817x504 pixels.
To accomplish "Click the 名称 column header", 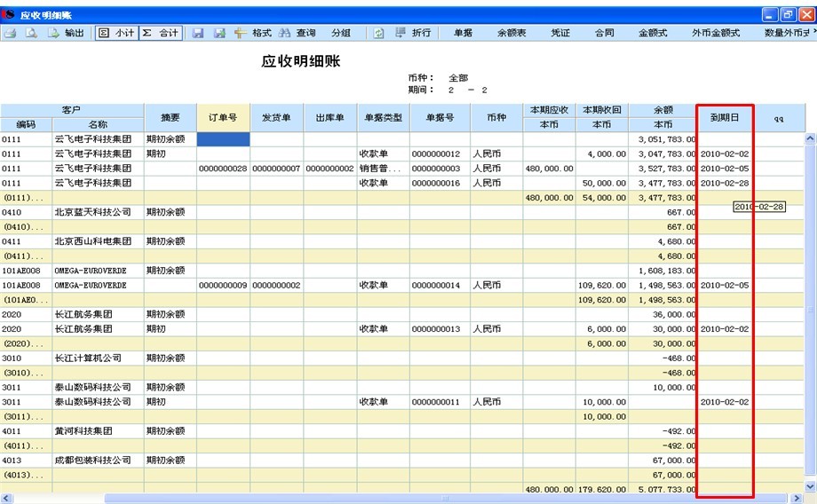I will (x=98, y=124).
